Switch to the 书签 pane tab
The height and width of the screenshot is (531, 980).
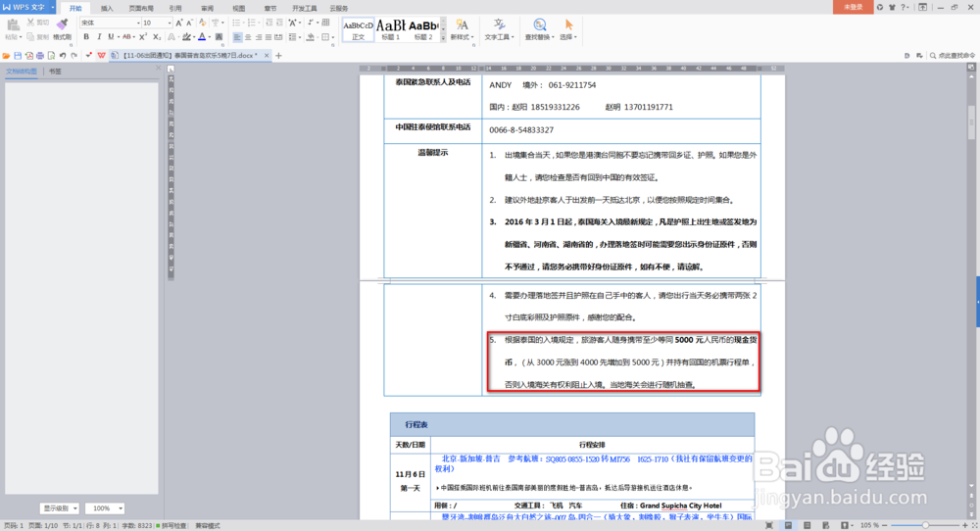[x=55, y=72]
